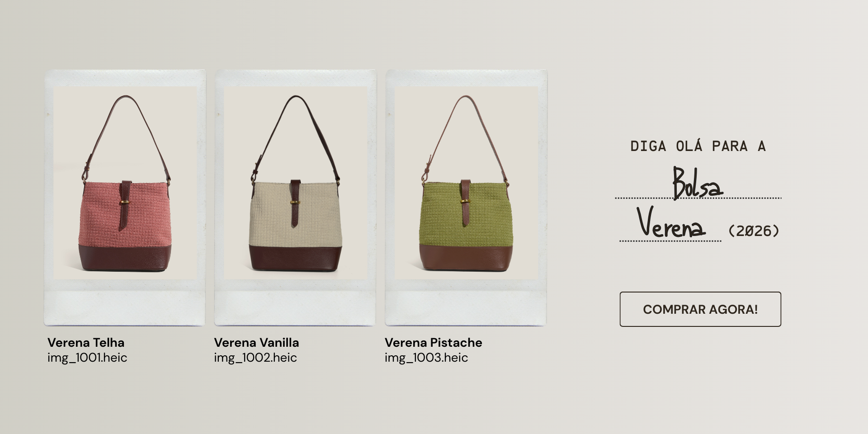The width and height of the screenshot is (868, 434).
Task: Click the gold clasp on the green bag
Action: tap(465, 200)
